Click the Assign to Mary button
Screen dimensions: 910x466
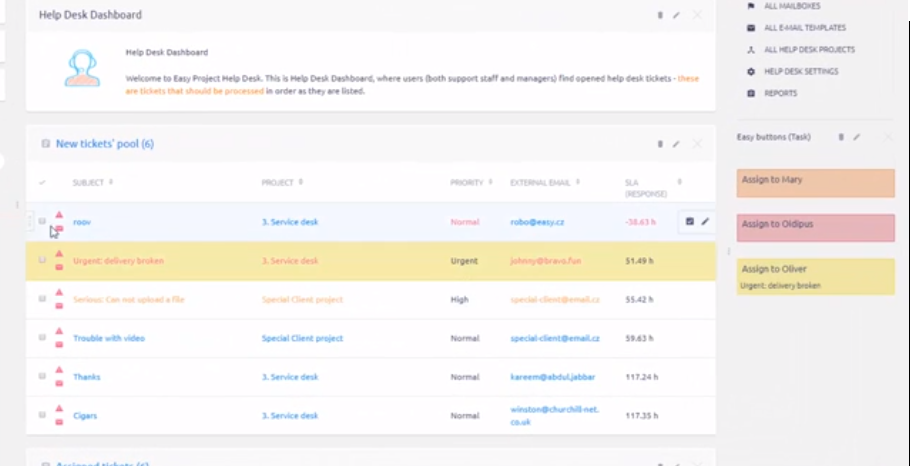(815, 183)
